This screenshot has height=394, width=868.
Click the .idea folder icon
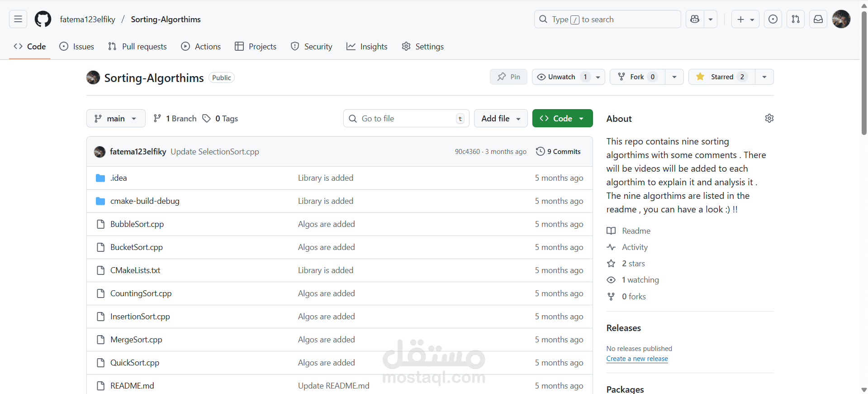(100, 178)
